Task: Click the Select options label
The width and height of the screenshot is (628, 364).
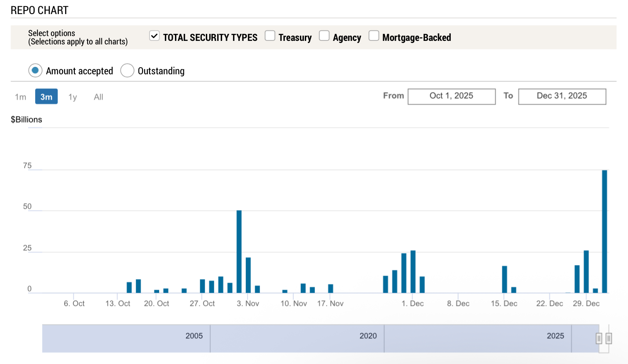Action: point(51,33)
